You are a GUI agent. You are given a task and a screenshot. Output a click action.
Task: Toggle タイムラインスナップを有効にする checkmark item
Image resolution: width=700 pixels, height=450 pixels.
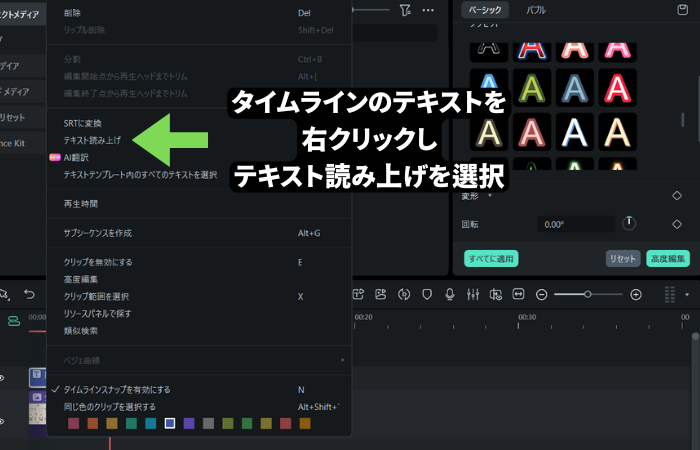[x=199, y=390]
